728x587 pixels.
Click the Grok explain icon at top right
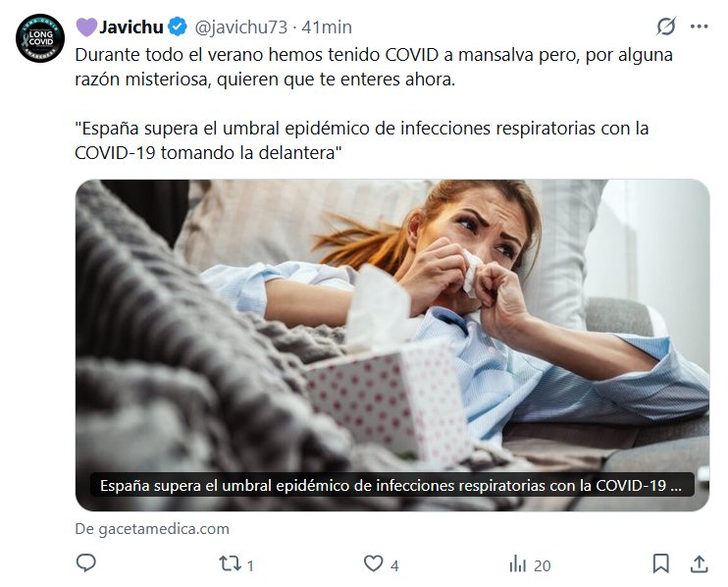(x=666, y=27)
